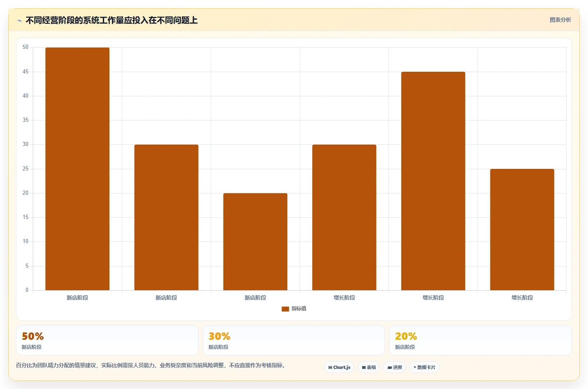Click the y-axis value 15

(x=25, y=217)
